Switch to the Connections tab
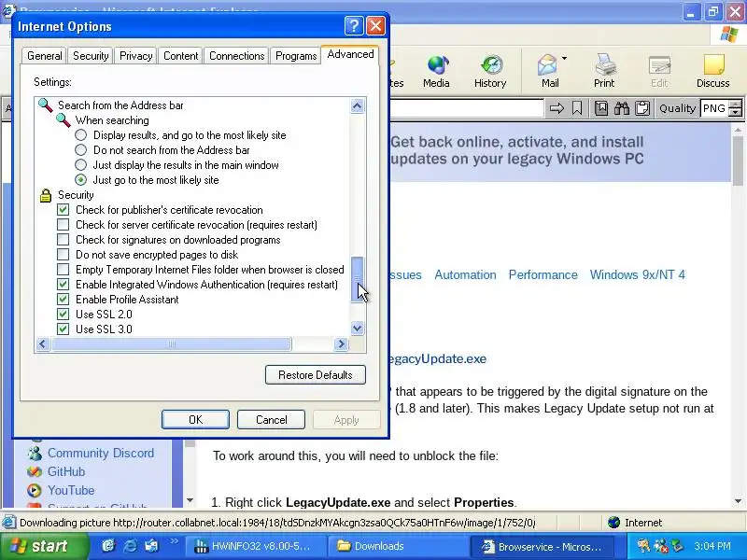The image size is (747, 560). [x=237, y=56]
